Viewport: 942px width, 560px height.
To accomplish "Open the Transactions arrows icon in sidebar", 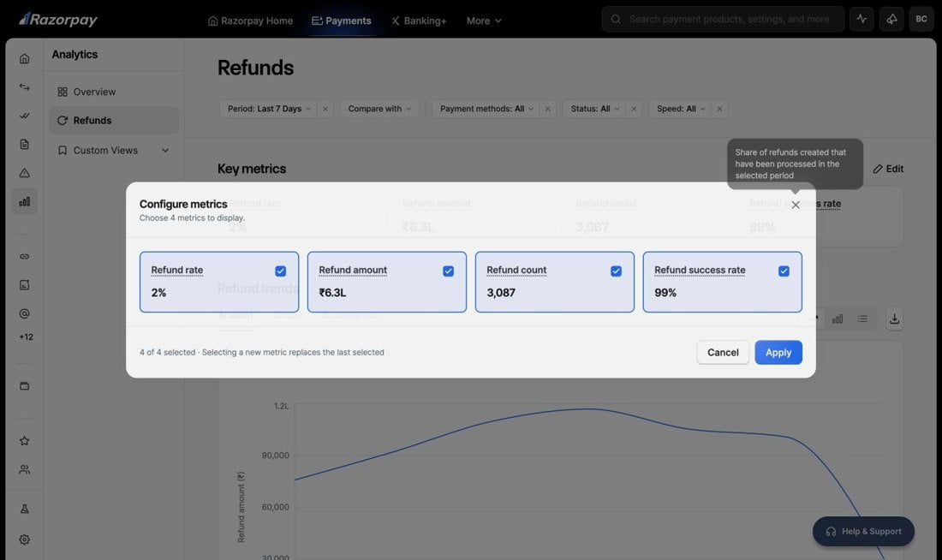I will coord(24,87).
